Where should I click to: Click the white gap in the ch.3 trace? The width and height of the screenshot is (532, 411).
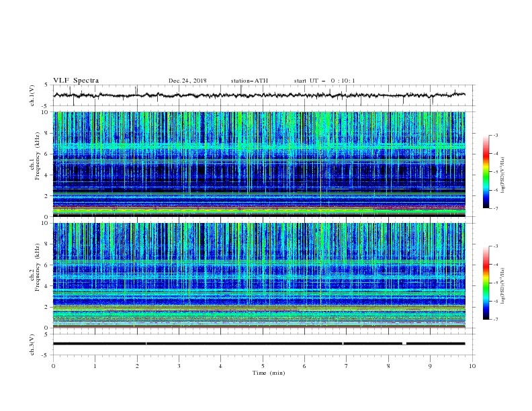tap(404, 344)
